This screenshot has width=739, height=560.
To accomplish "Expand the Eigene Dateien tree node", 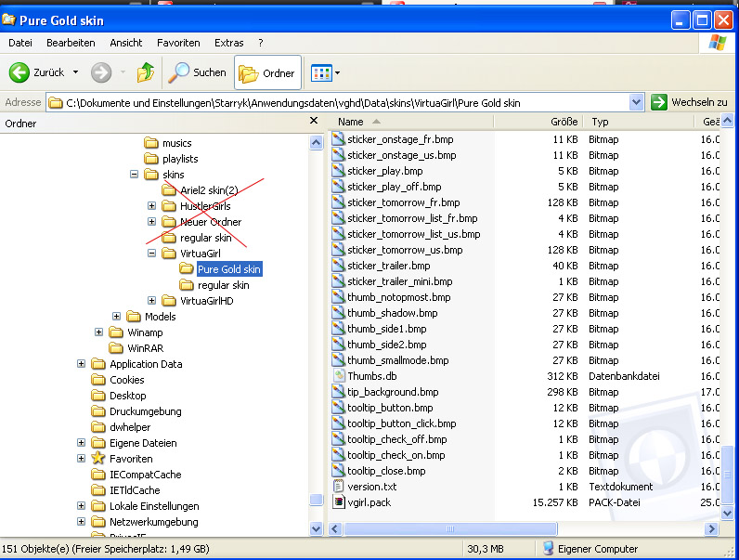I will coord(81,443).
